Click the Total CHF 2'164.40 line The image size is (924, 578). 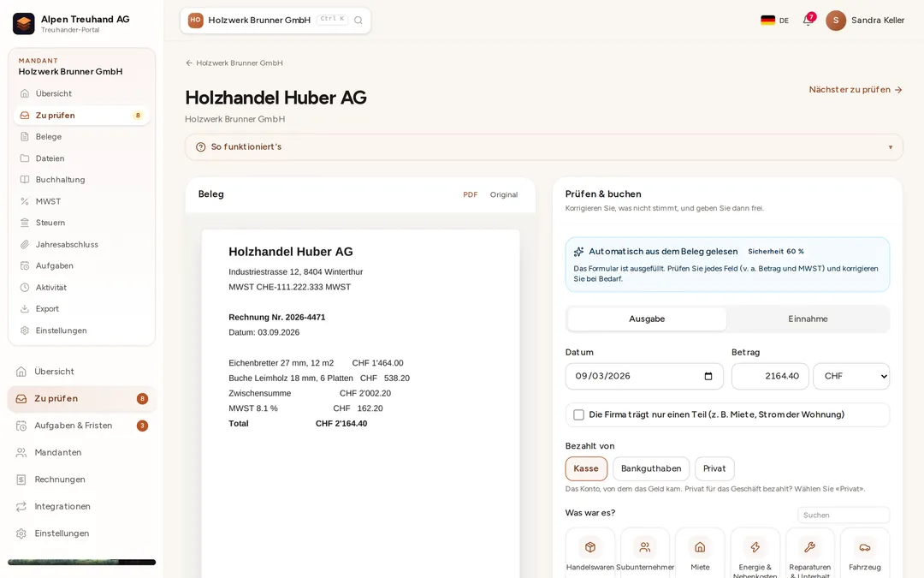click(298, 424)
